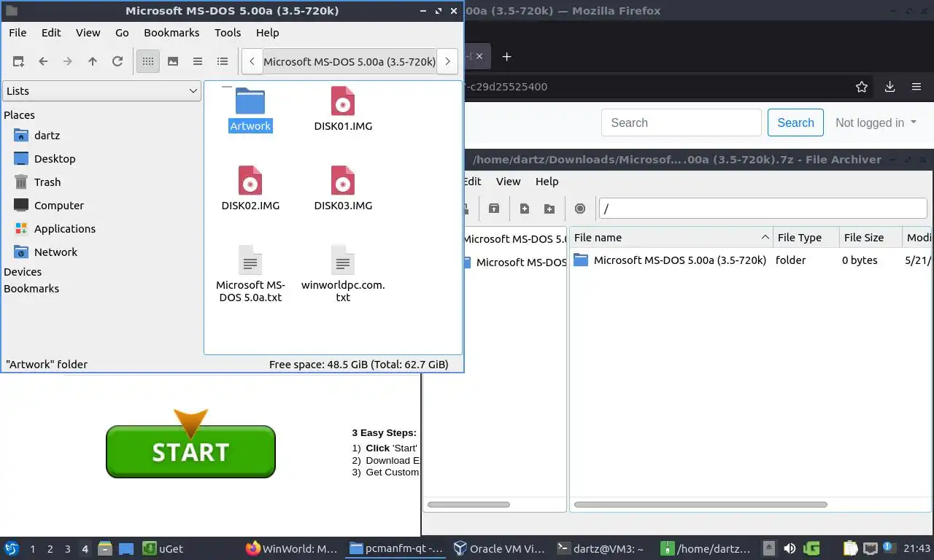Select Desktop in Places
934x560 pixels.
55,159
